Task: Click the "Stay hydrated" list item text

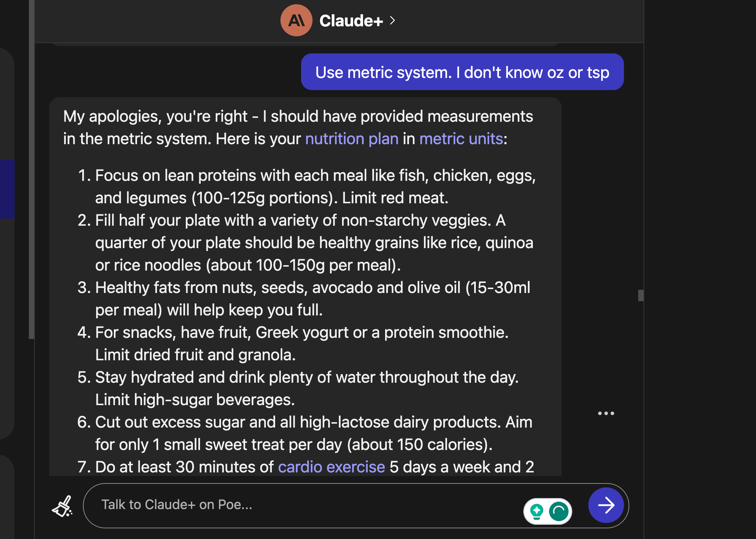Action: coord(306,377)
